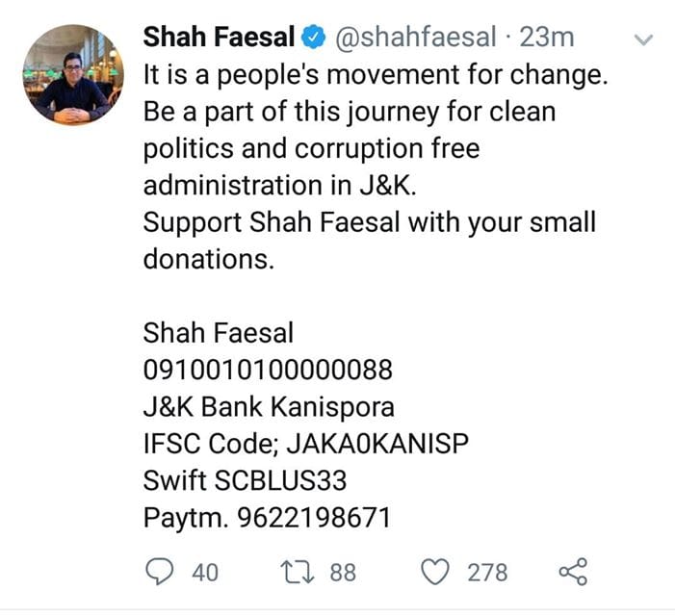Like the tweet with the heart icon

436,572
